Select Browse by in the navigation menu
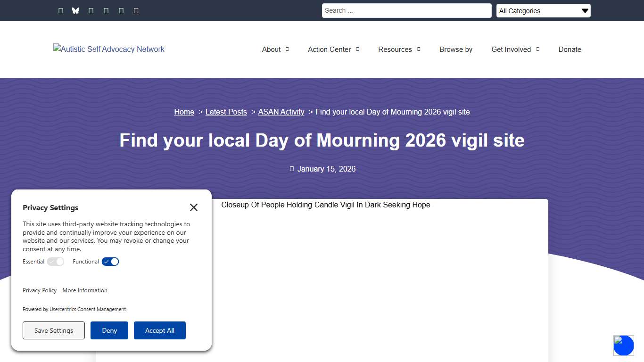 pyautogui.click(x=455, y=49)
